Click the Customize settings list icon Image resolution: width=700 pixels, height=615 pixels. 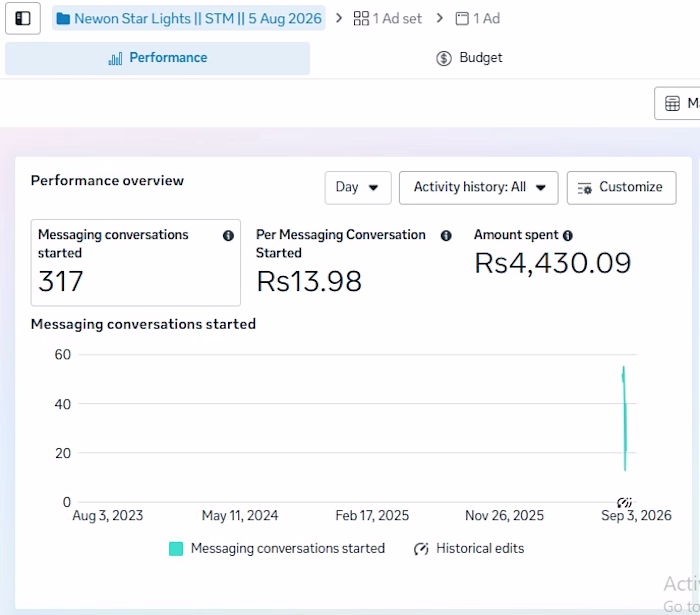click(584, 188)
